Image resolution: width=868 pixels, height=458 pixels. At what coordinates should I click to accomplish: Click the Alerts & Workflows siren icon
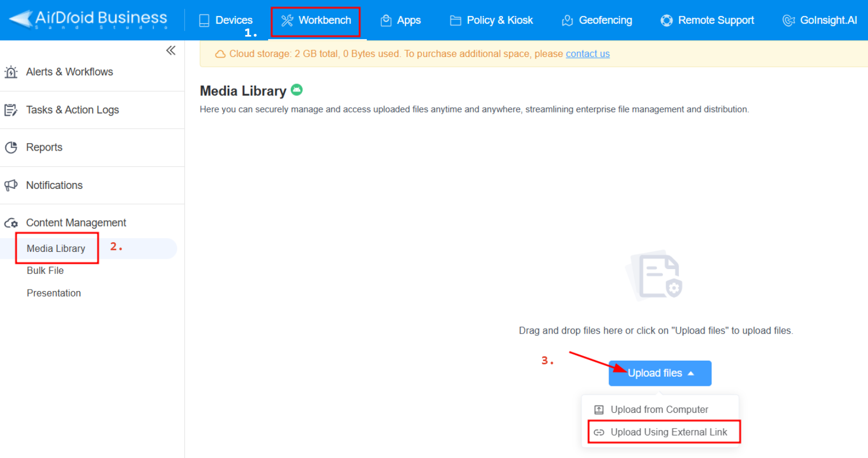point(11,72)
